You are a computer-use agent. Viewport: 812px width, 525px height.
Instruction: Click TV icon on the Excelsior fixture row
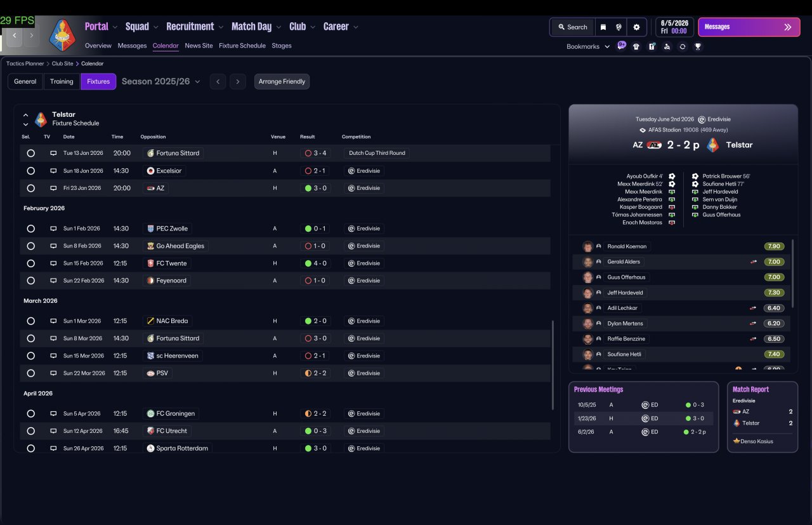tap(53, 171)
